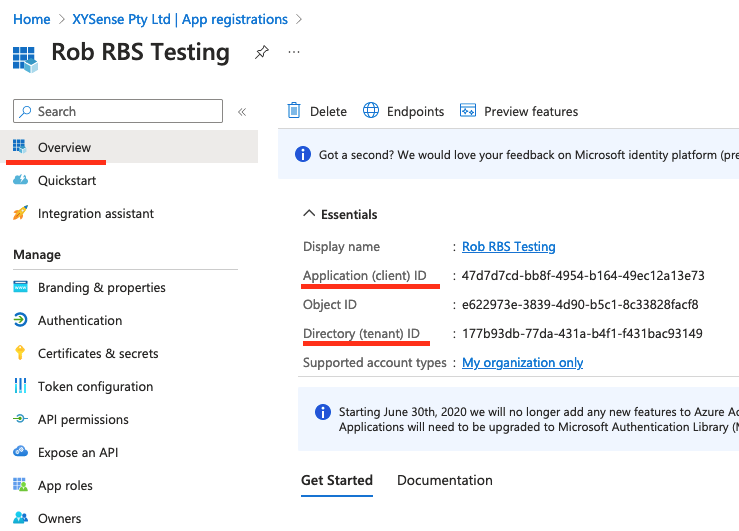Screen dimensions: 739x531
Task: Click the feedback banner info icon
Action: [303, 154]
